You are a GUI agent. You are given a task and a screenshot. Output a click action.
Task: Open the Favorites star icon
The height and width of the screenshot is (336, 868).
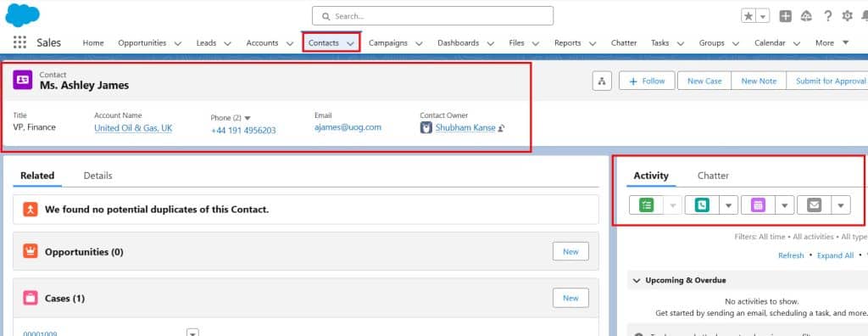click(x=748, y=16)
